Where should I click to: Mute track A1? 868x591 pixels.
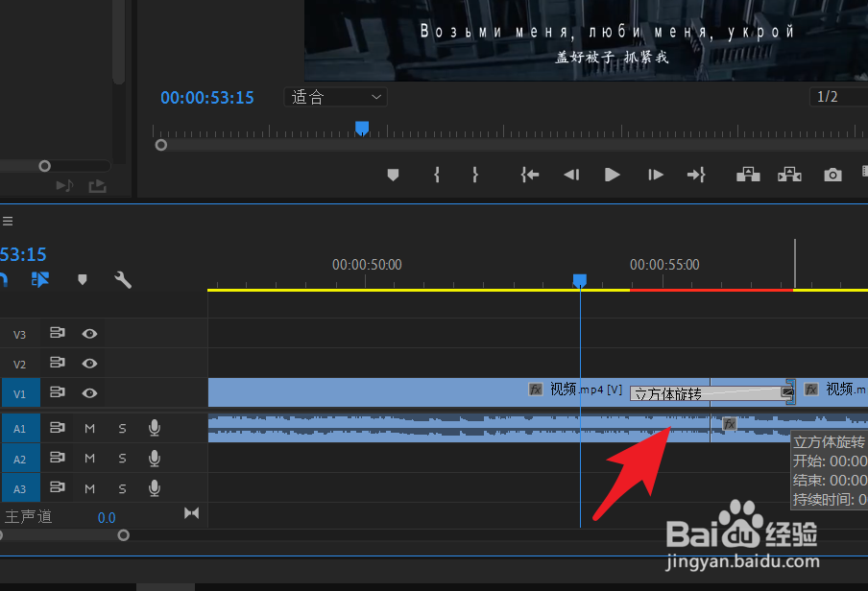89,428
